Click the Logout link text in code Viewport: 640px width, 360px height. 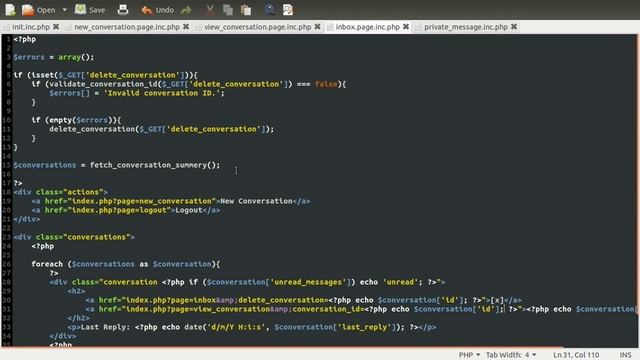click(189, 210)
